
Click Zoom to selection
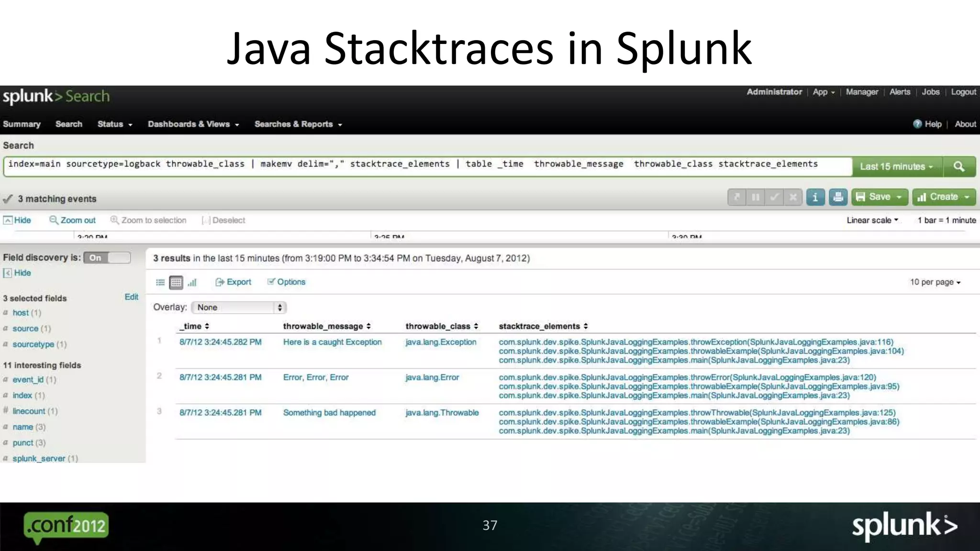[x=148, y=220]
